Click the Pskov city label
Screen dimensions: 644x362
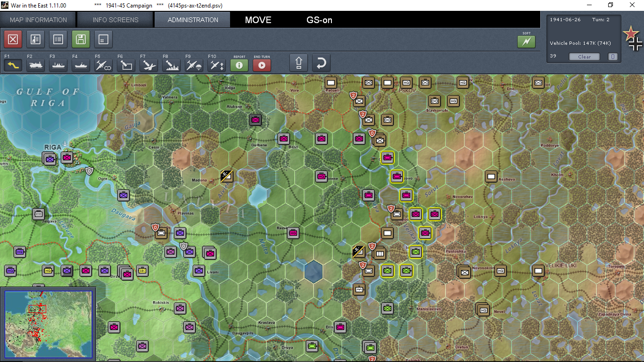tap(406, 90)
